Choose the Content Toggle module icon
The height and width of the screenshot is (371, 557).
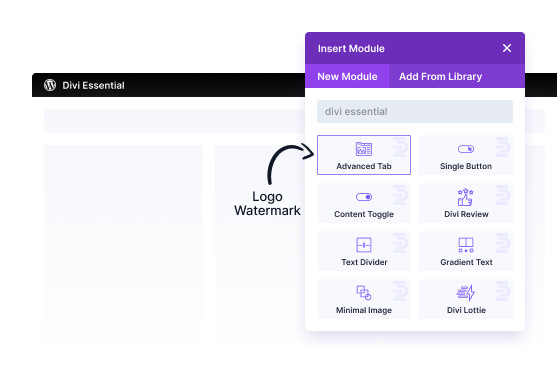(364, 197)
